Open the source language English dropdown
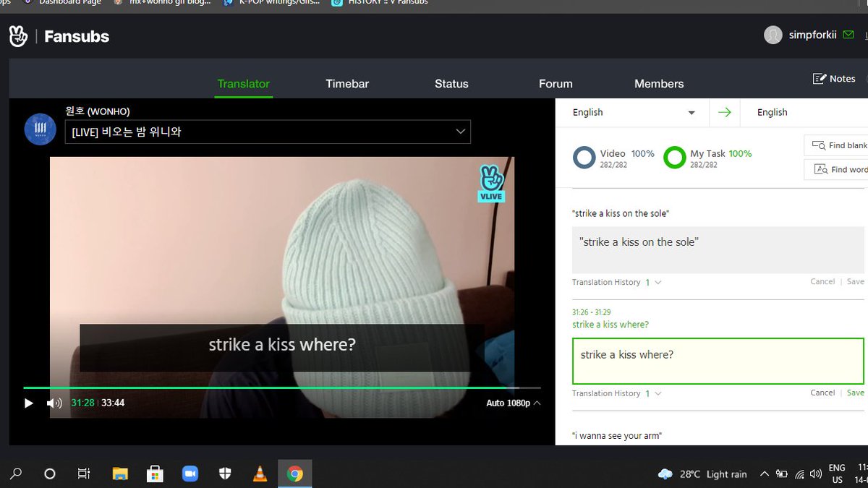 click(634, 112)
